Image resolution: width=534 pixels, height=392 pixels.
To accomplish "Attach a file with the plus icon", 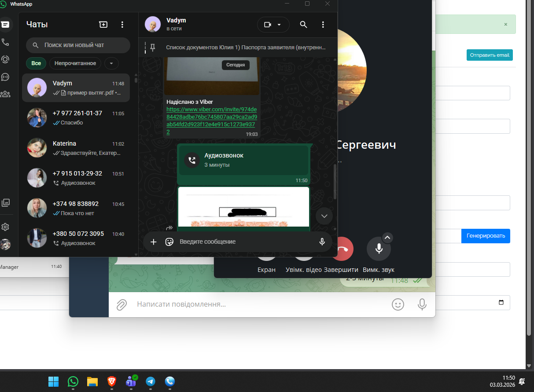I will (x=154, y=242).
